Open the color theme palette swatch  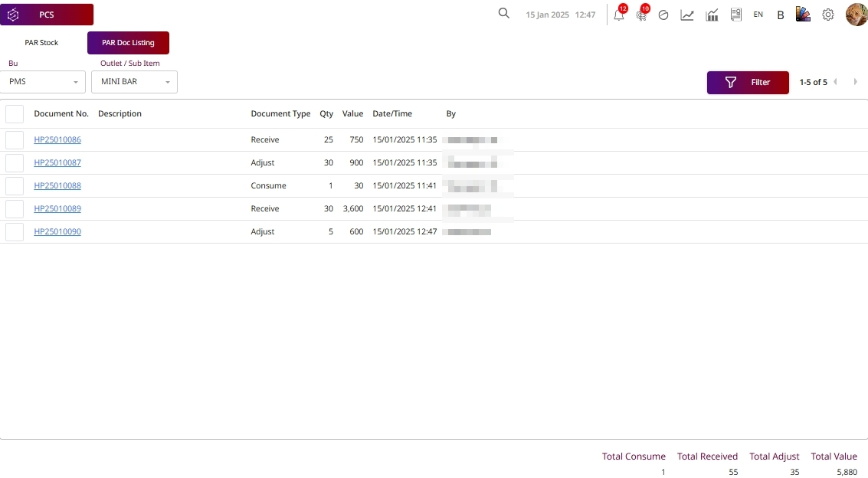[x=803, y=15]
